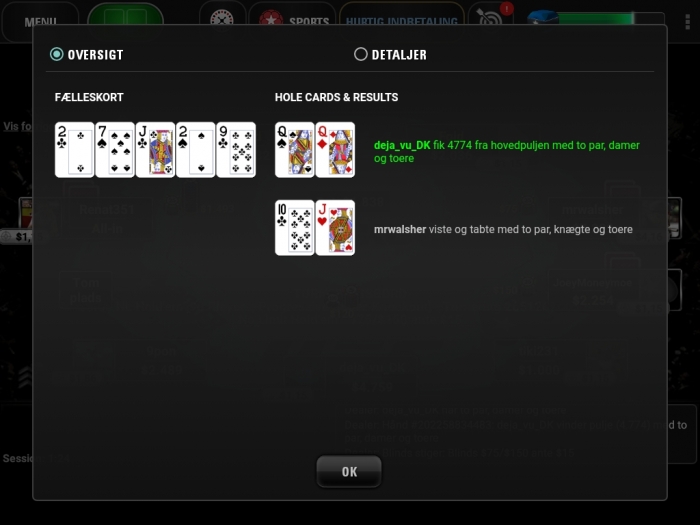Screen dimensions: 700x525
Task: Click the 9 of clubs community card
Action: (x=236, y=150)
